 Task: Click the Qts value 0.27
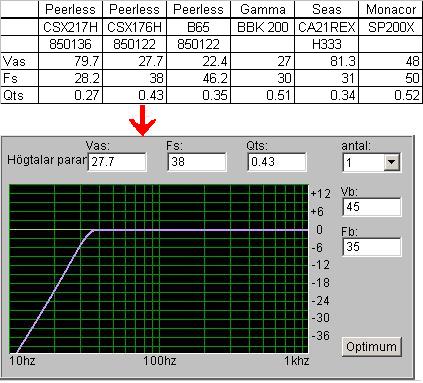(71, 95)
